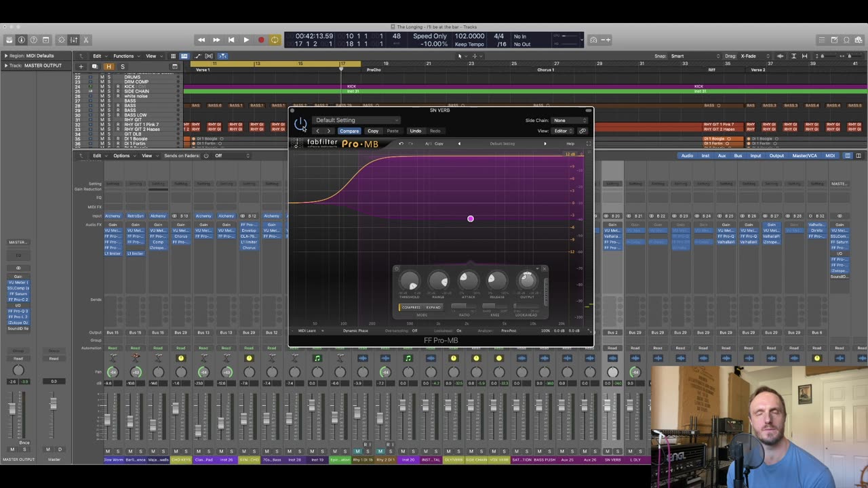Toggle Catch playhead icon
This screenshot has height=488, width=868.
[x=222, y=56]
